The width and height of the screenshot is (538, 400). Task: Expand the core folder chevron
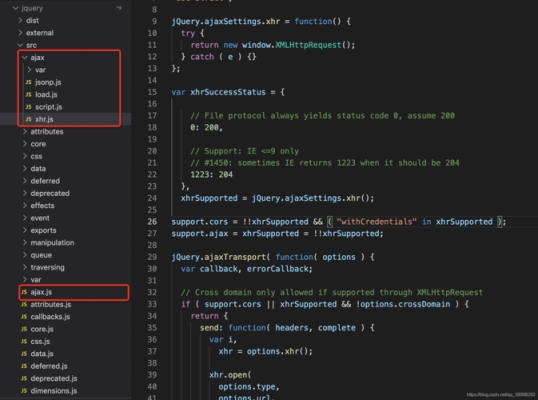pos(25,144)
